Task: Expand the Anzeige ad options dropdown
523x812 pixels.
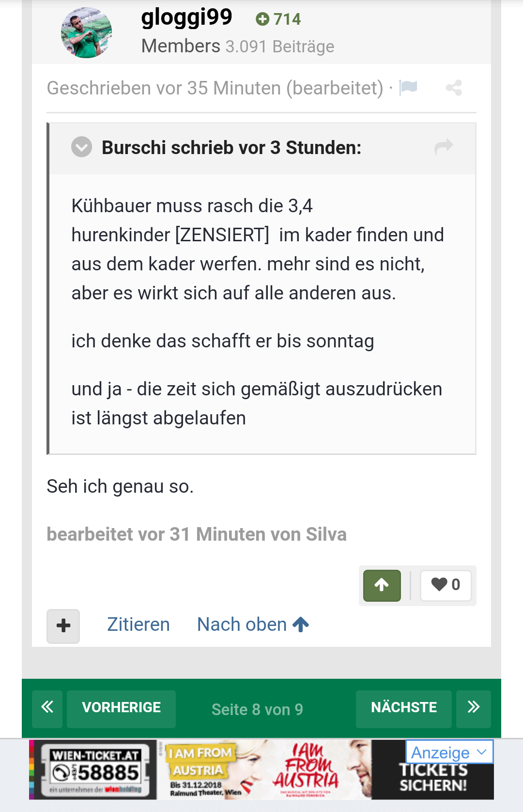Action: (449, 752)
